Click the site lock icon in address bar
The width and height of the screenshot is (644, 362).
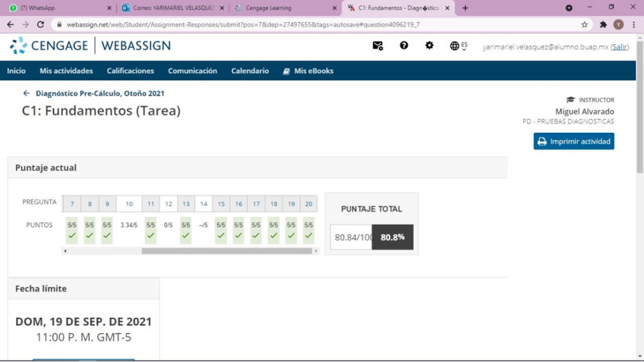[59, 24]
